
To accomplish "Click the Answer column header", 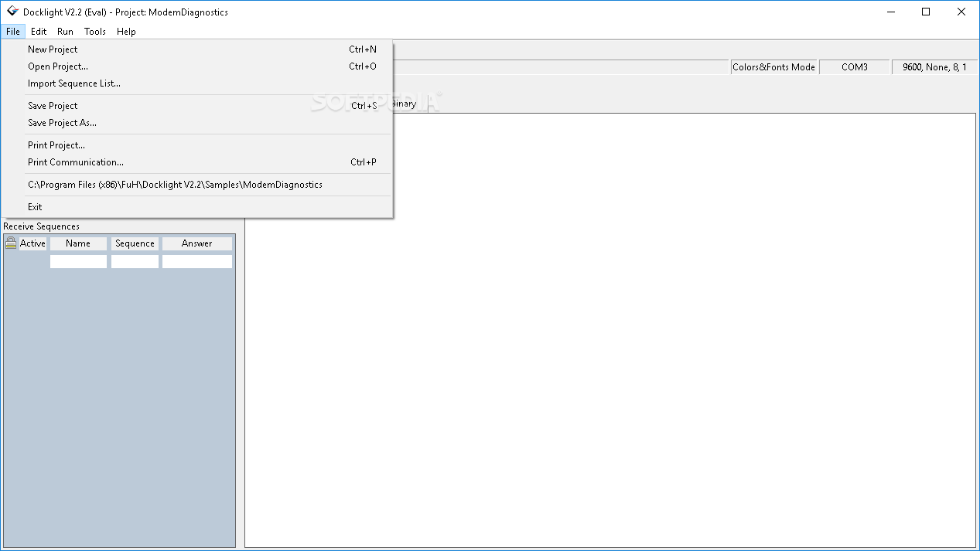I will coord(196,243).
